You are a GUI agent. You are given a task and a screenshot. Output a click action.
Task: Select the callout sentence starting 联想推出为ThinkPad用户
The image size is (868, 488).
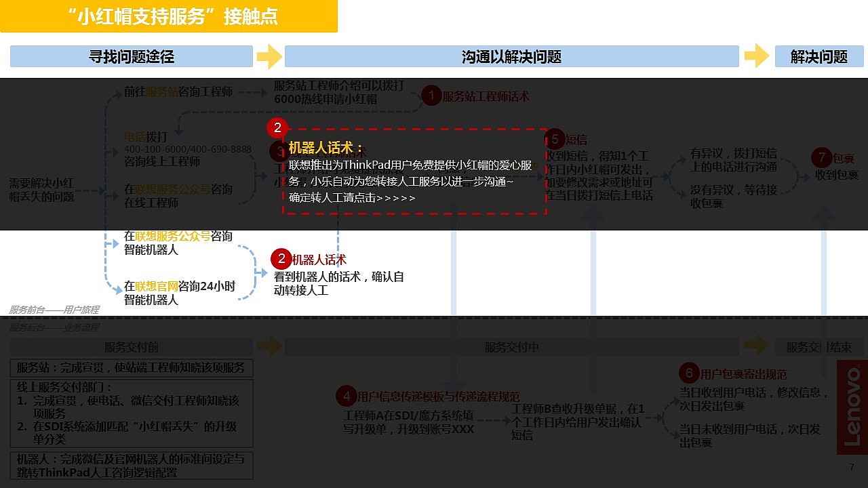(410, 173)
